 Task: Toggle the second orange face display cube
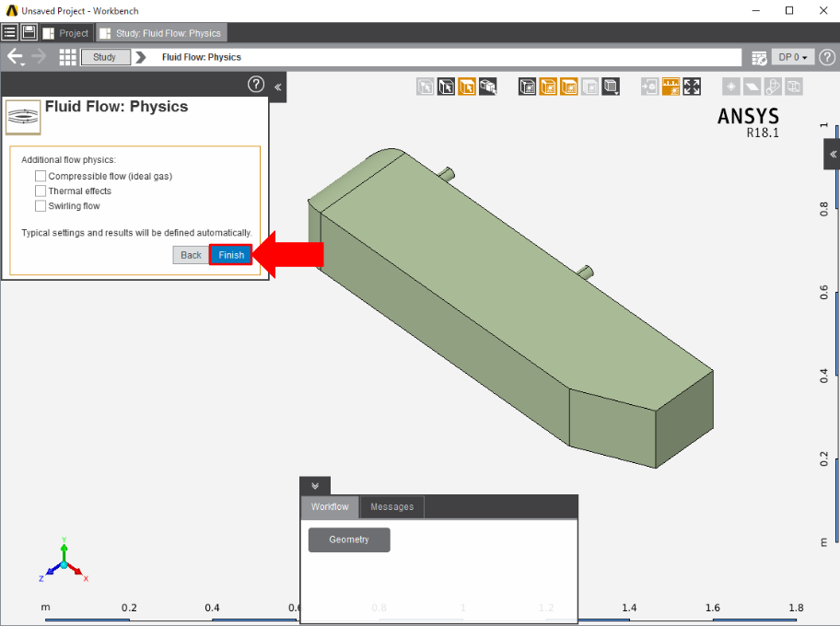pos(569,87)
